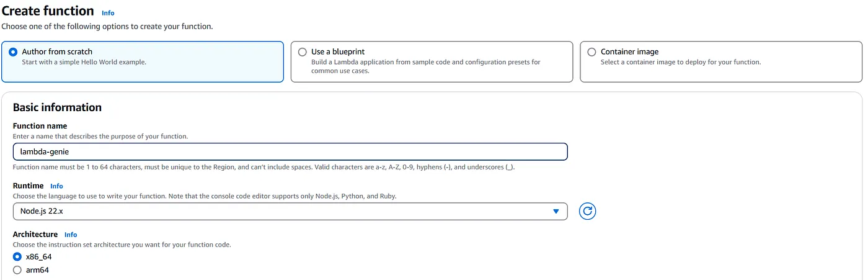This screenshot has width=868, height=280.
Task: Select the x86_64 architecture radio button
Action: coord(17,257)
